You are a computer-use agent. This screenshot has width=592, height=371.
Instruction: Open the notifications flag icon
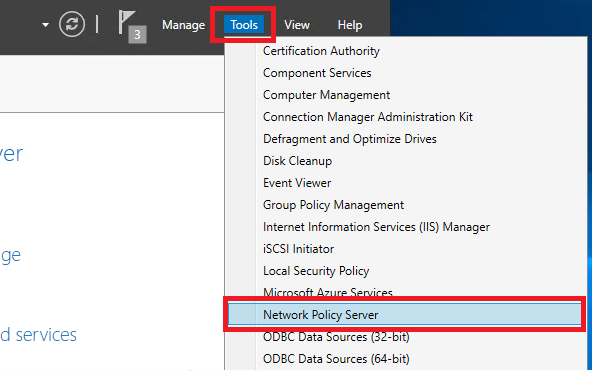click(126, 23)
